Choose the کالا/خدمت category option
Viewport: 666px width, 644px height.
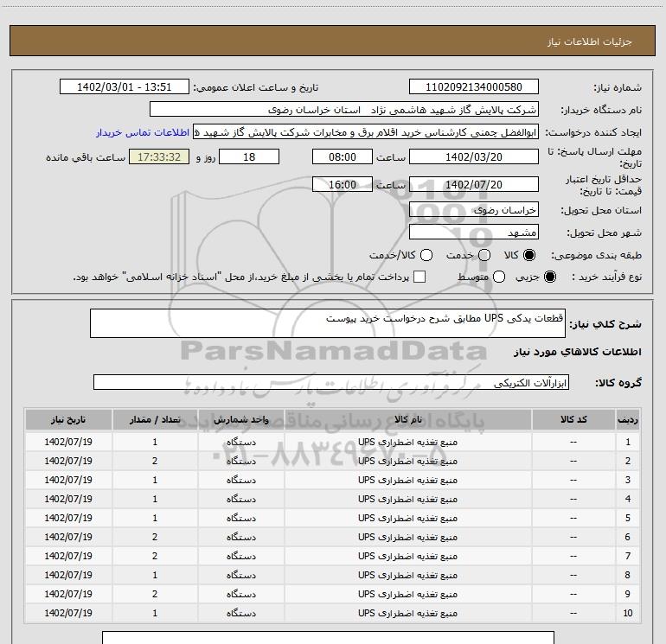click(426, 255)
